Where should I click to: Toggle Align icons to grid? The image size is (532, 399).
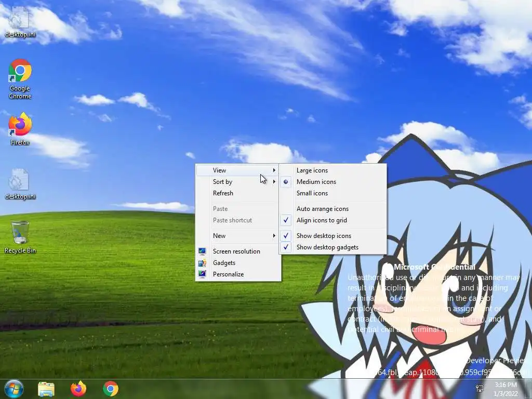tap(333, 220)
